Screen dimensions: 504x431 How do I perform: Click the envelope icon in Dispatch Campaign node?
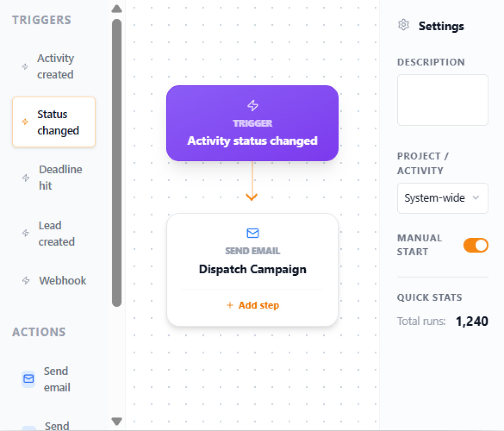[x=253, y=233]
